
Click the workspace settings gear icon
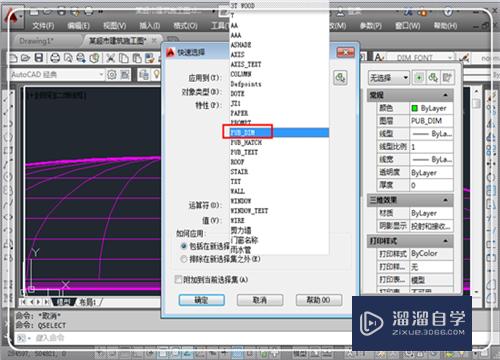[x=112, y=75]
